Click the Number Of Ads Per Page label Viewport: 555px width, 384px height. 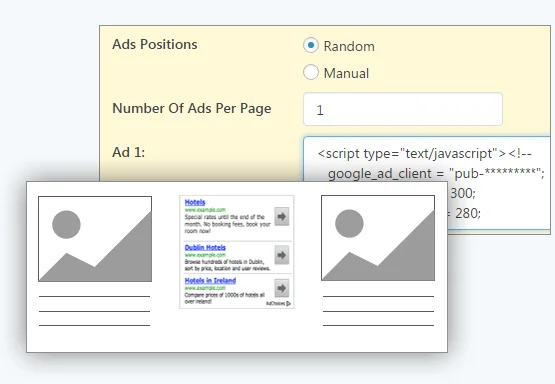click(191, 108)
